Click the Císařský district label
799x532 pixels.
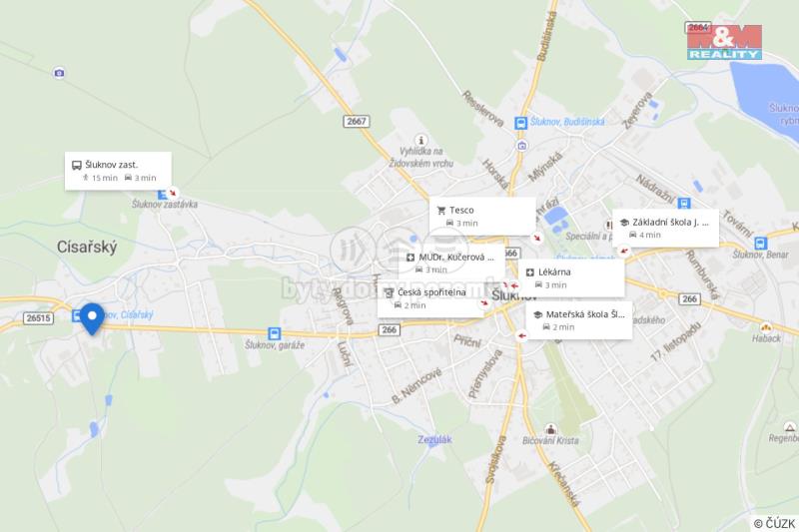coord(87,247)
